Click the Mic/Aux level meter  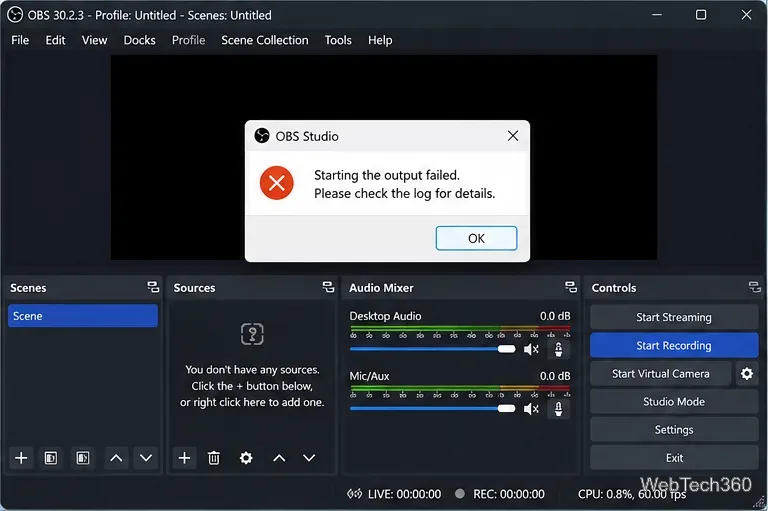pos(460,390)
